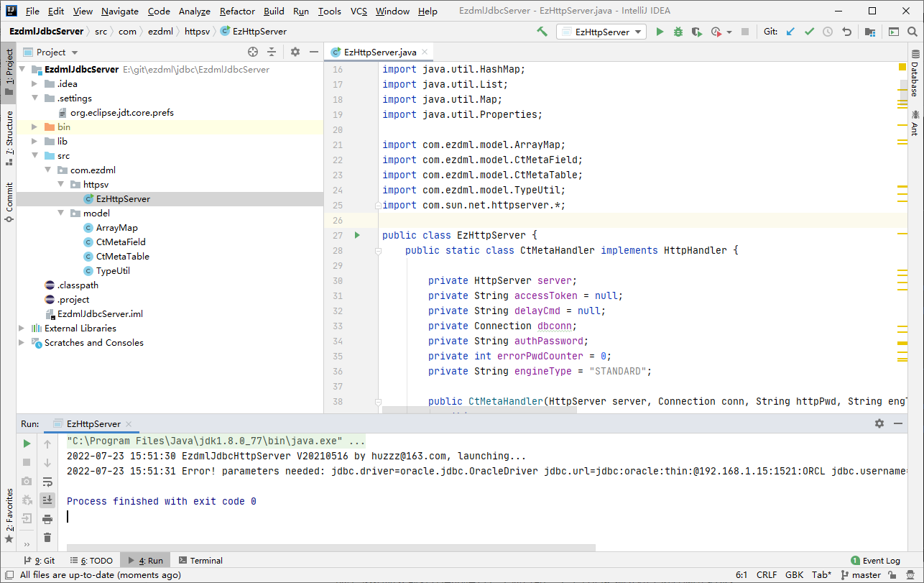The image size is (924, 583).
Task: Open the EzHttpServer run configuration dropdown
Action: coord(601,32)
